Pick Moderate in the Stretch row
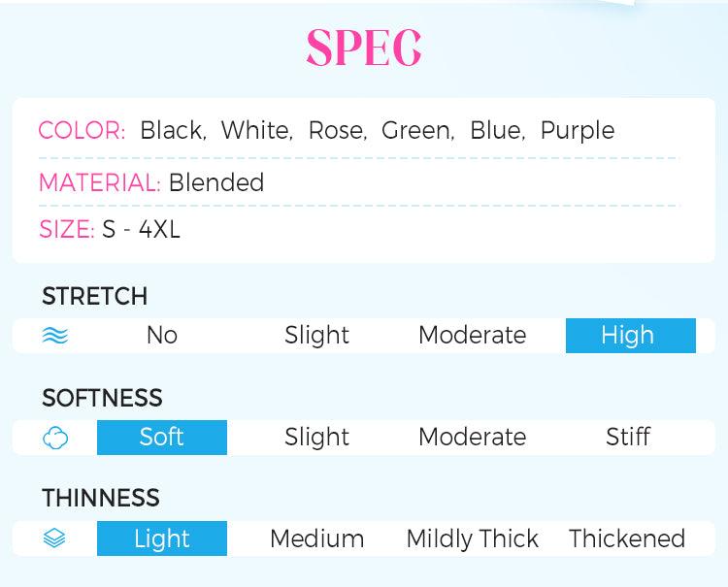Viewport: 728px width, 587px height. point(472,336)
